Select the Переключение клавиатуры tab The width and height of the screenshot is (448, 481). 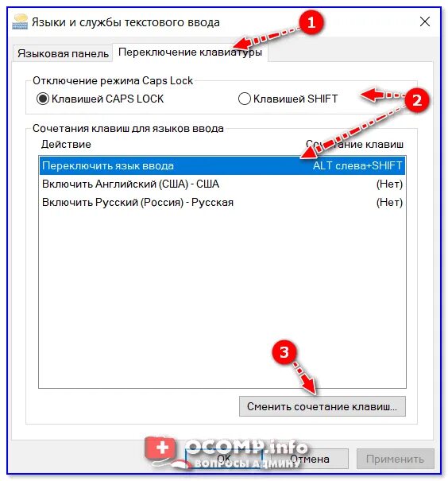coord(190,52)
